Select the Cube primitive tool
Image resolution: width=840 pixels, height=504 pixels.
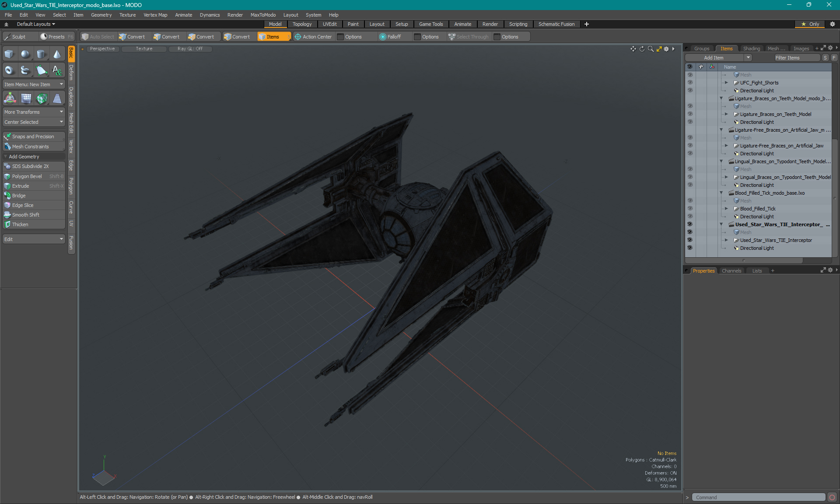9,54
